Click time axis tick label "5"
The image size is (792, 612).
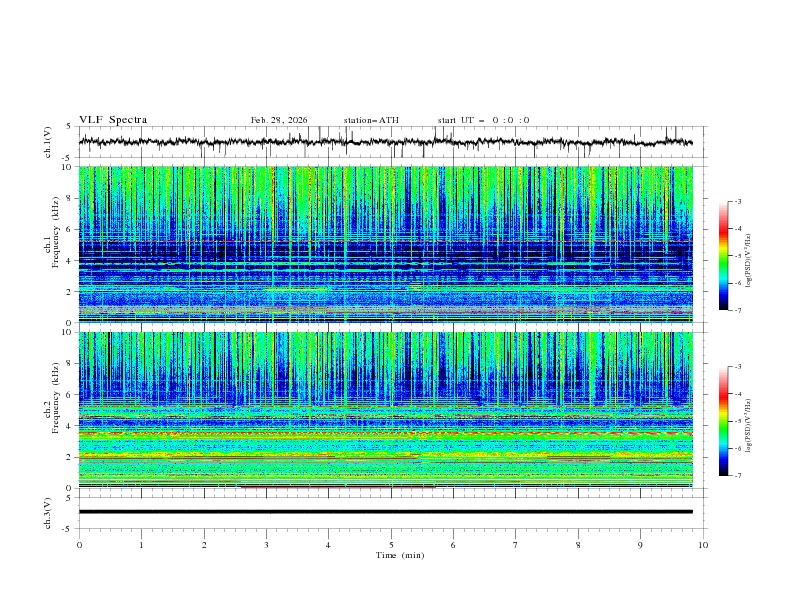391,545
